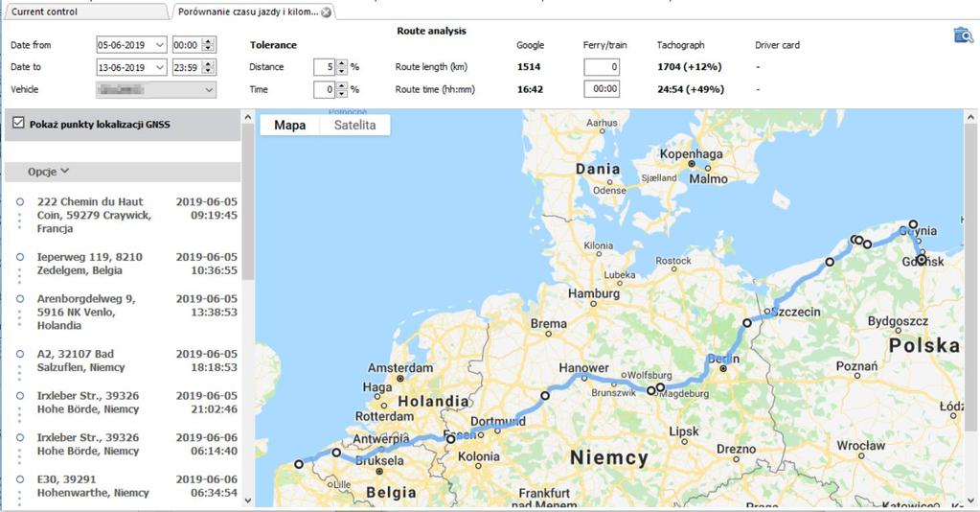Image resolution: width=980 pixels, height=512 pixels.
Task: Close the Porównanie czasu jazdy tab
Action: coord(327,12)
